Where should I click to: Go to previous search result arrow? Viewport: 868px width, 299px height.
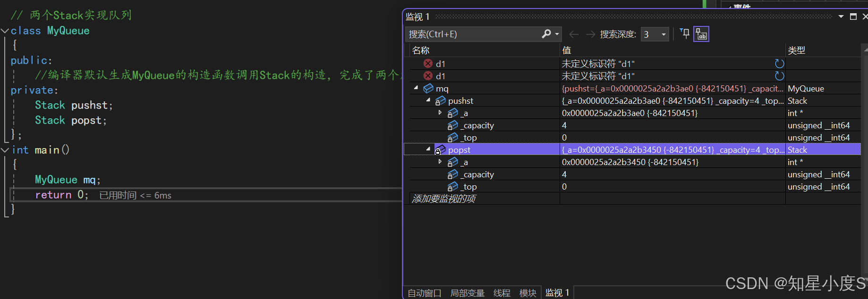(574, 34)
